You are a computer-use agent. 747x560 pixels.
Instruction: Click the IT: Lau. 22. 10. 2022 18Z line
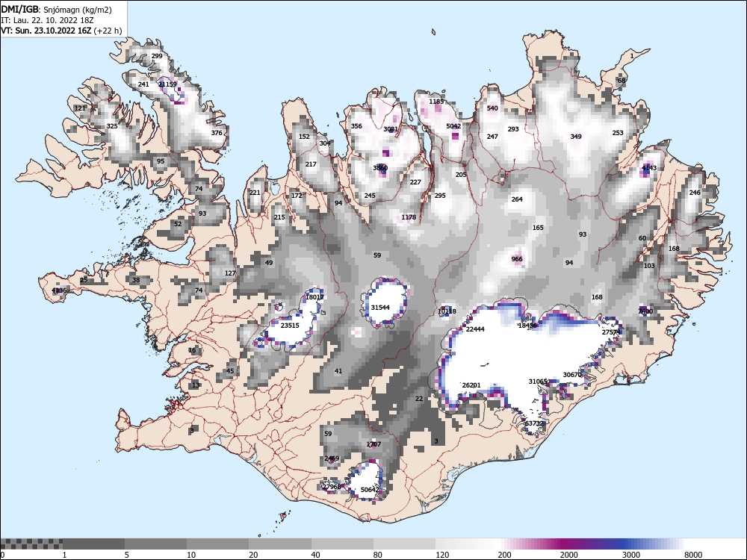(46, 20)
